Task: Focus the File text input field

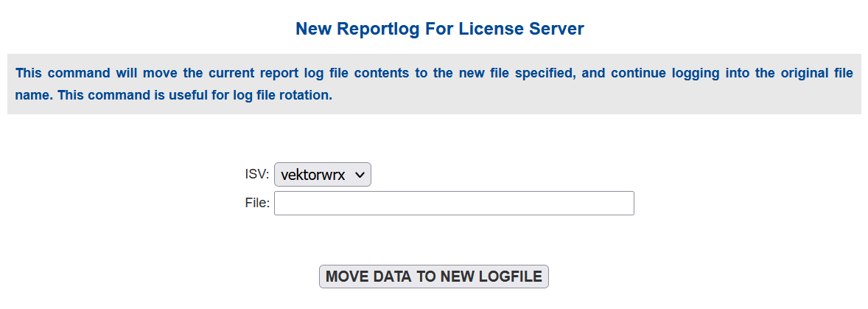Action: (454, 204)
